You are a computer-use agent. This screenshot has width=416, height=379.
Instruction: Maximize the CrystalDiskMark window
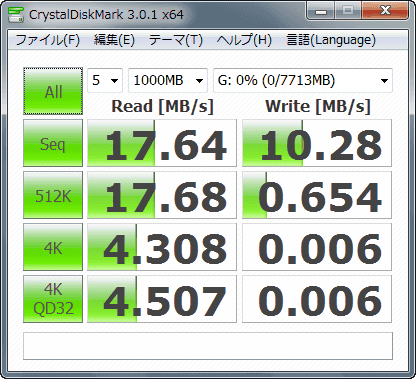point(348,11)
